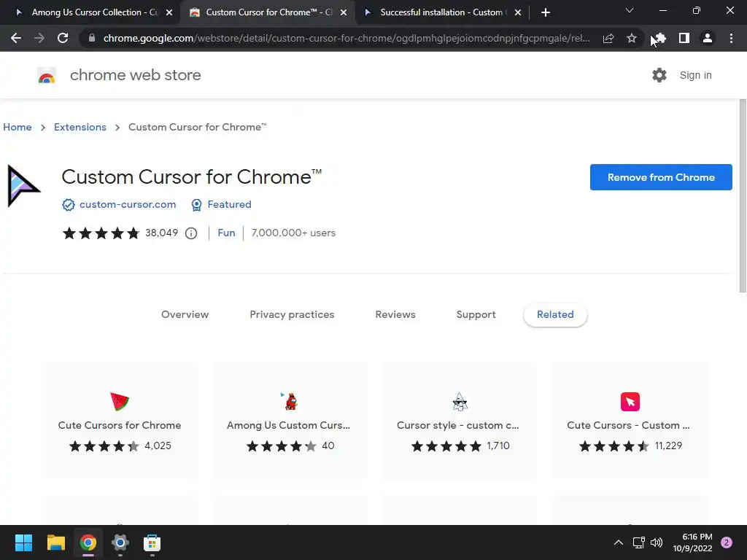Image resolution: width=747 pixels, height=560 pixels.
Task: Select the Reviews tab
Action: point(395,315)
